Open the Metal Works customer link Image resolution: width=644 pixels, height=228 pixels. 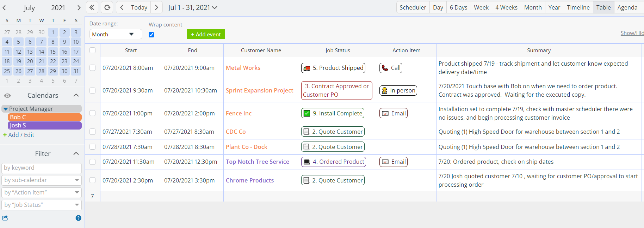click(243, 68)
